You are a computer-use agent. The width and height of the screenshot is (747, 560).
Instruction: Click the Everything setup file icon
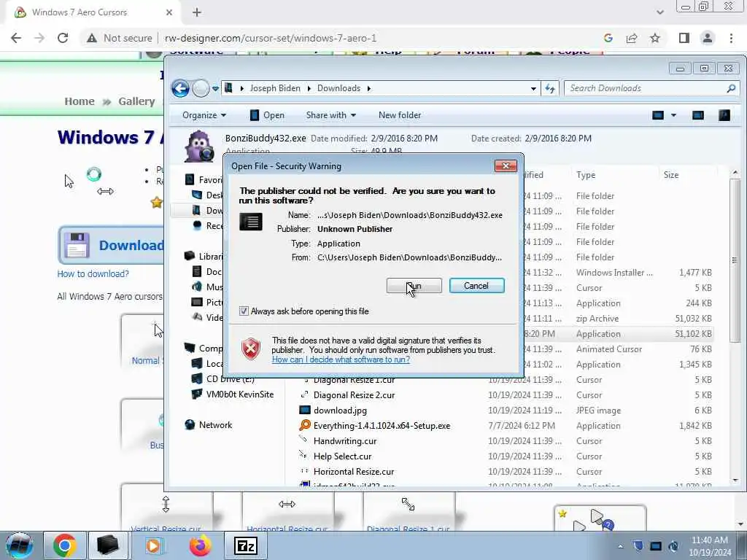coord(304,425)
